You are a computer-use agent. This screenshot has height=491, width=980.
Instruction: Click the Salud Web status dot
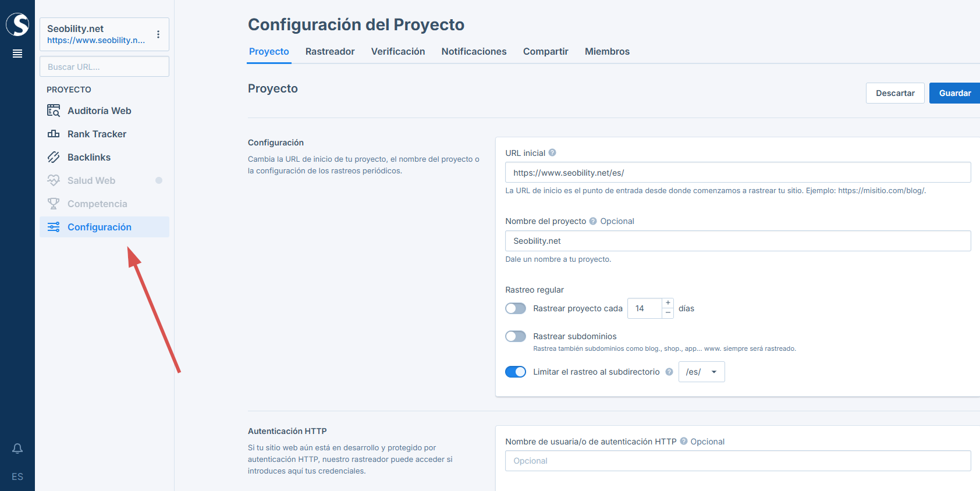click(159, 180)
